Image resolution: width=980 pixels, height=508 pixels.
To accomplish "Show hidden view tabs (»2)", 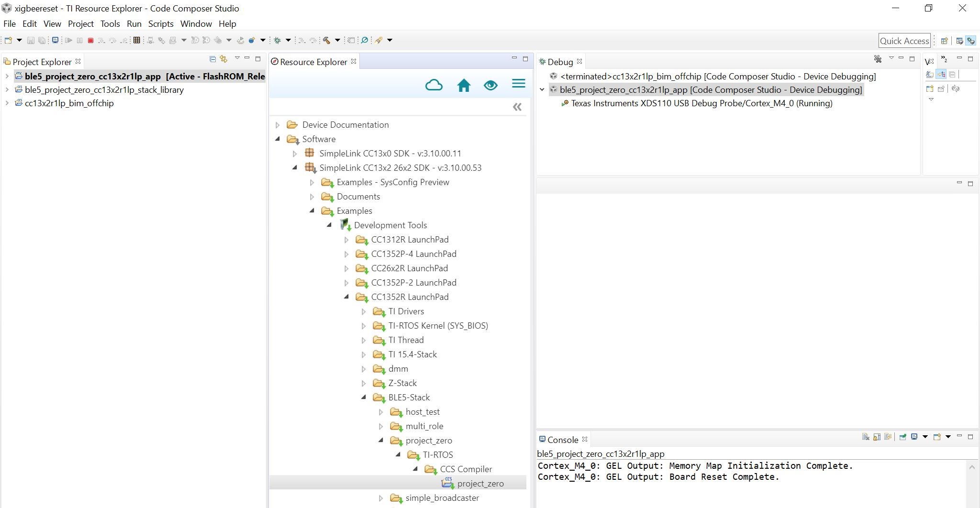I will pyautogui.click(x=944, y=59).
